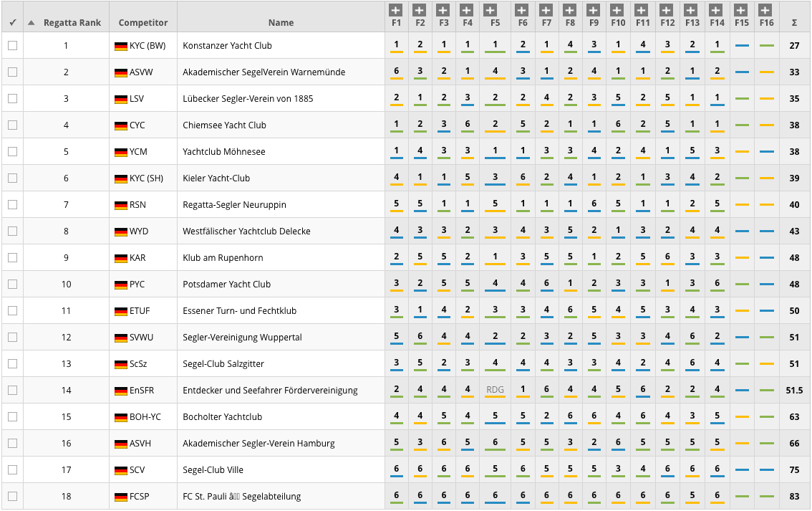Viewport: 812px width, 511px height.
Task: Click the German flag next to WYD
Action: (121, 231)
